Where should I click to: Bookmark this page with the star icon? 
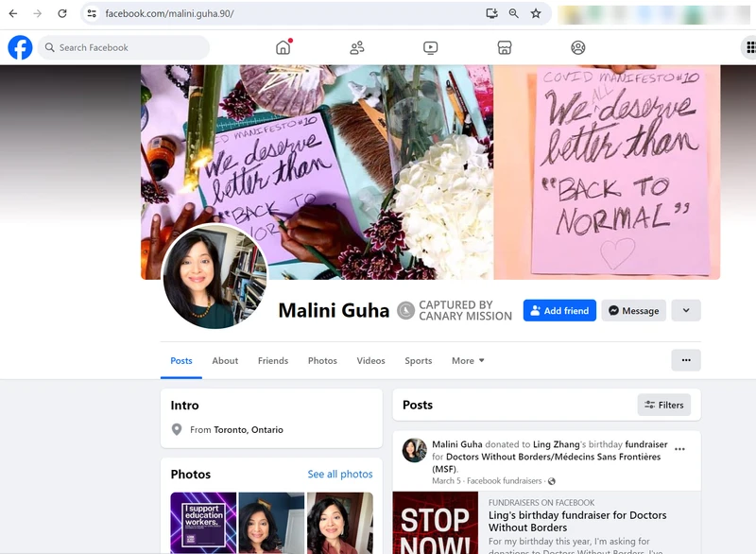click(x=536, y=13)
